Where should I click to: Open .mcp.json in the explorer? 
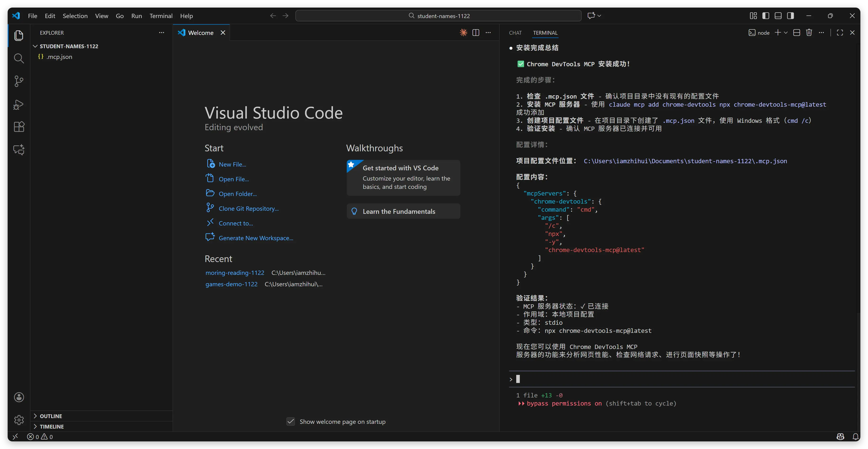(59, 57)
